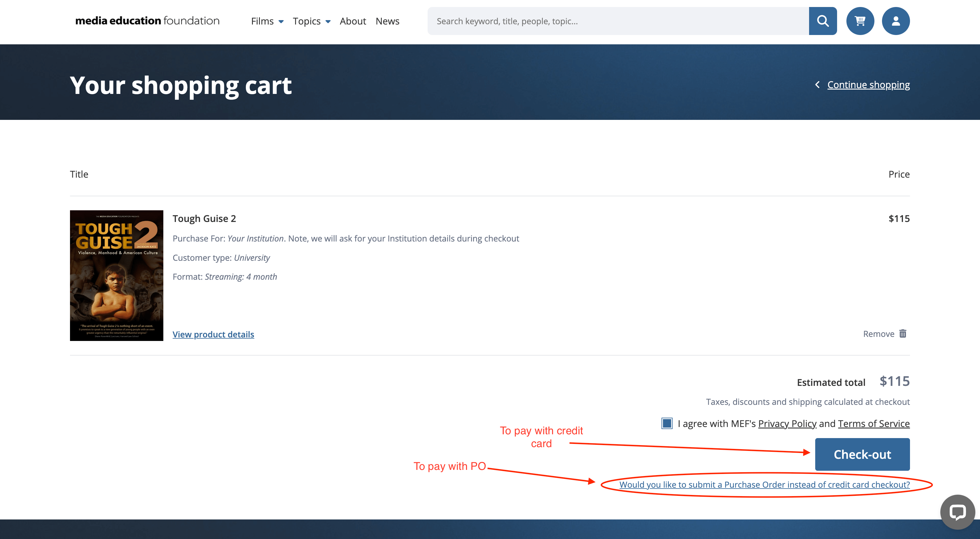Open the News page
The image size is (980, 539).
point(387,21)
